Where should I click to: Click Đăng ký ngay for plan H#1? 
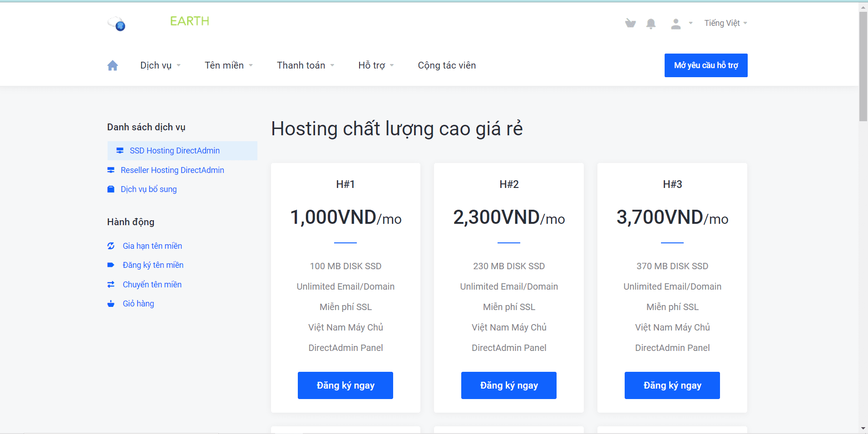coord(345,385)
